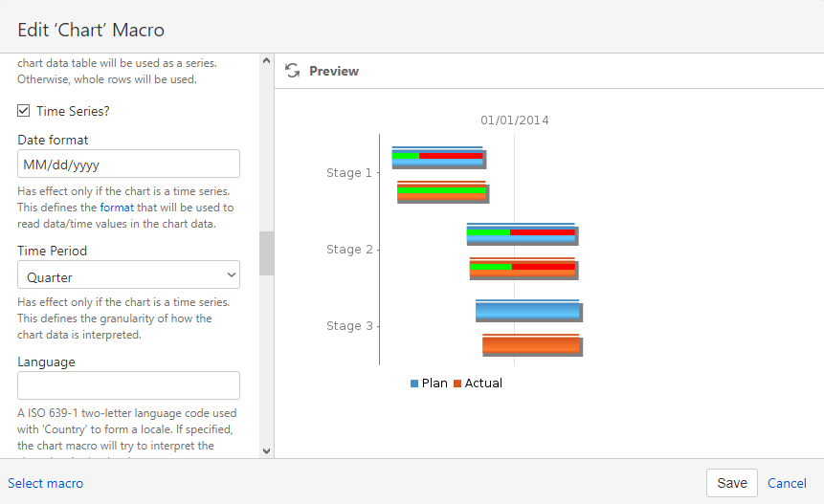The height and width of the screenshot is (504, 824).
Task: Click the Stage 1 blue Plan bar
Action: 437,158
